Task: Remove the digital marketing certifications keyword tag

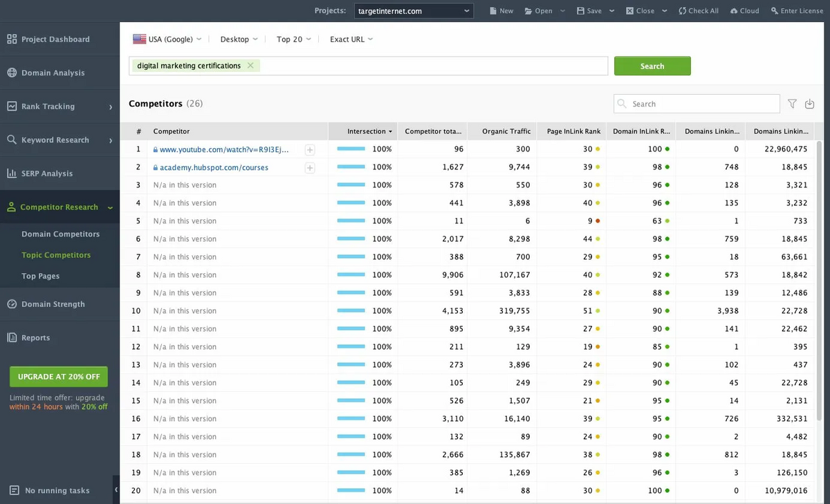Action: pyautogui.click(x=250, y=66)
